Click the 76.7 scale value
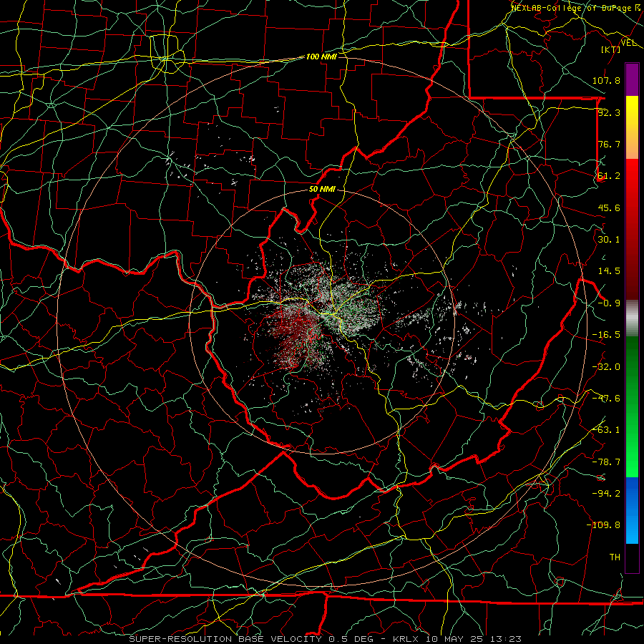The height and width of the screenshot is (644, 644). (609, 144)
